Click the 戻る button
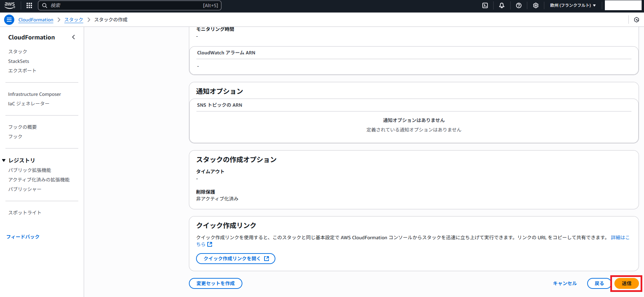Screen dimensions: 644x297 tap(599, 283)
